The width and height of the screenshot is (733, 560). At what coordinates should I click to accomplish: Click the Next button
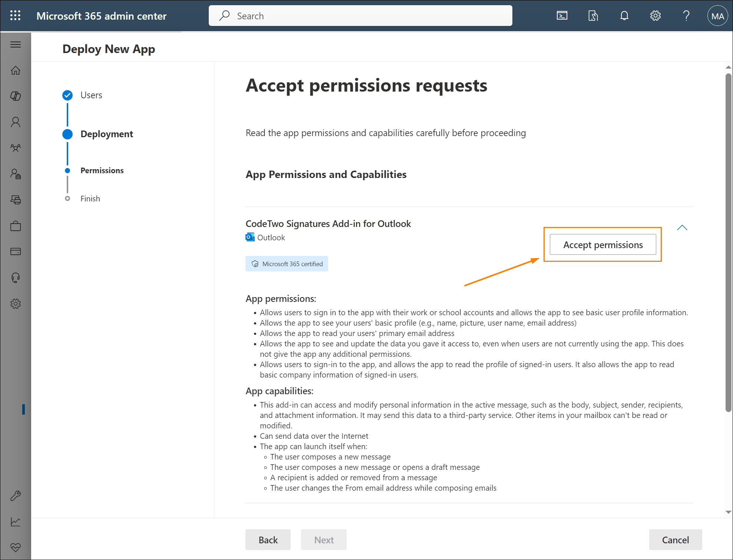pyautogui.click(x=324, y=540)
